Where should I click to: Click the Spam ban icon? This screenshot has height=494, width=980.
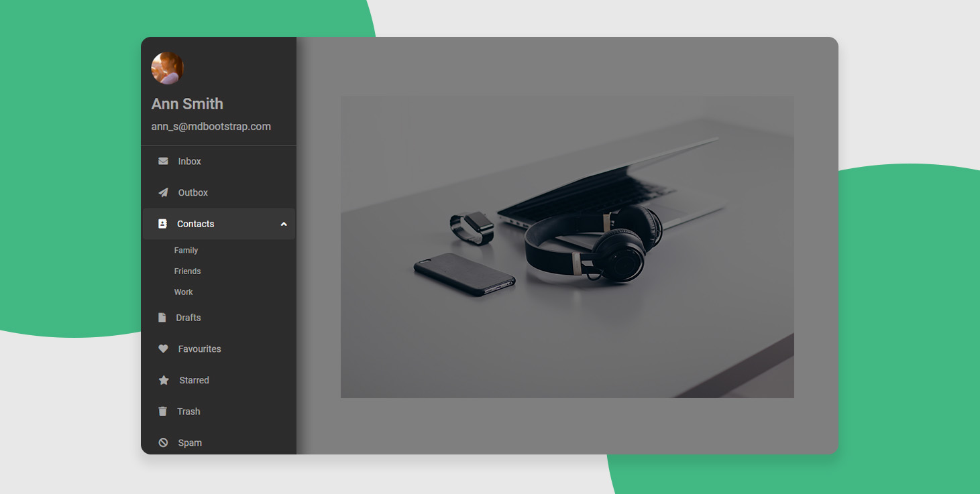pyautogui.click(x=163, y=443)
